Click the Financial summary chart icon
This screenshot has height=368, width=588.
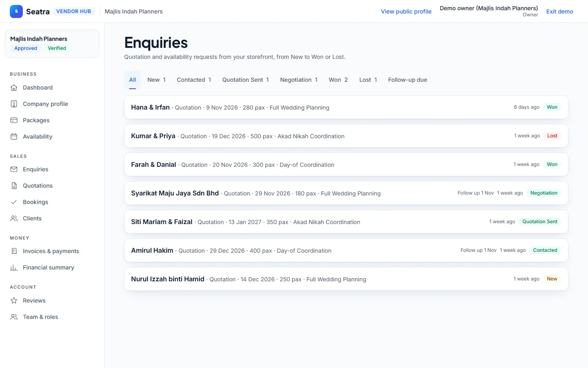[x=14, y=267]
